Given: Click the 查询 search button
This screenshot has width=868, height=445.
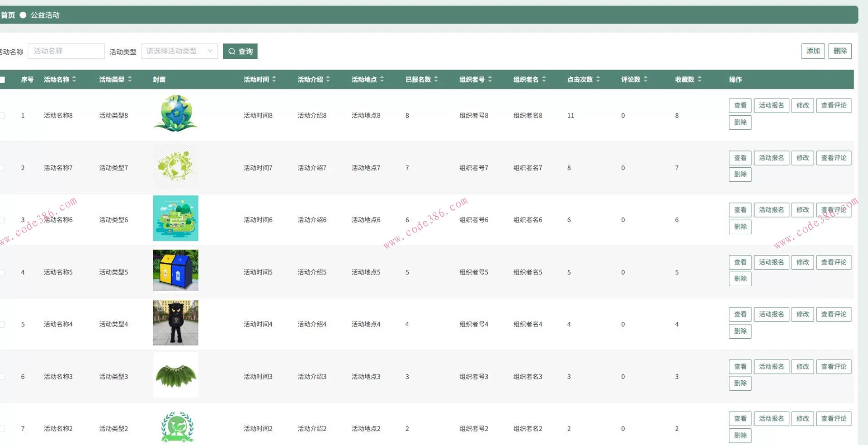Looking at the screenshot, I should pyautogui.click(x=240, y=51).
